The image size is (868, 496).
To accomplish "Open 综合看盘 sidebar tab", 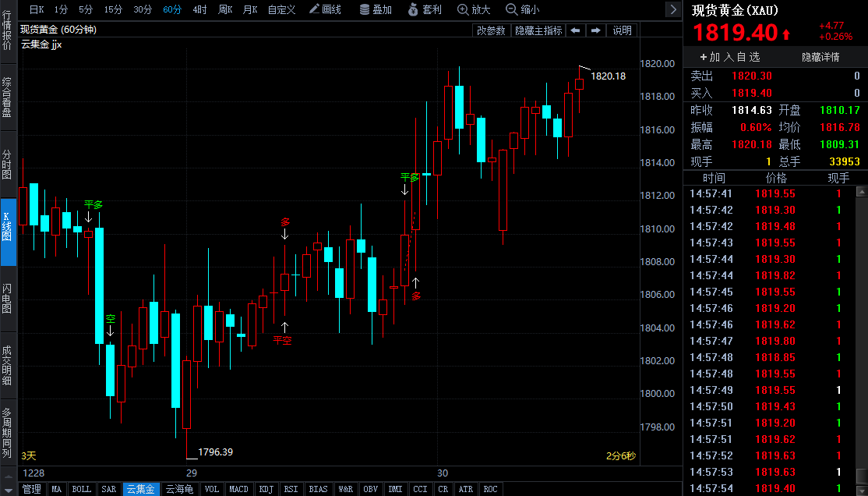I will pyautogui.click(x=7, y=97).
